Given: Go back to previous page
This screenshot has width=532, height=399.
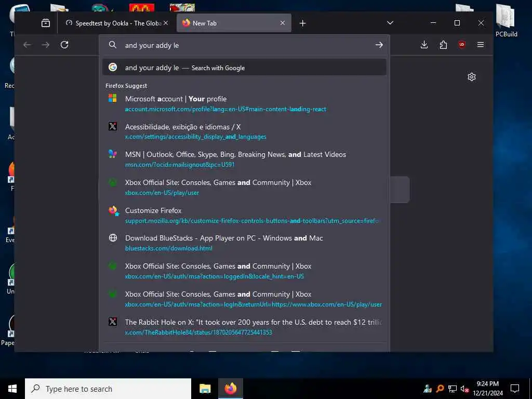Looking at the screenshot, I should (27, 45).
